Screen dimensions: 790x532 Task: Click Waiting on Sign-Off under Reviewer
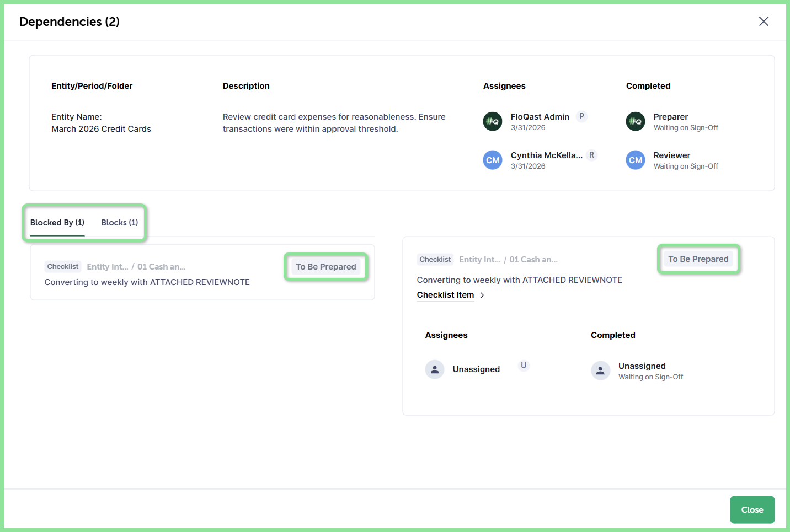pyautogui.click(x=686, y=166)
